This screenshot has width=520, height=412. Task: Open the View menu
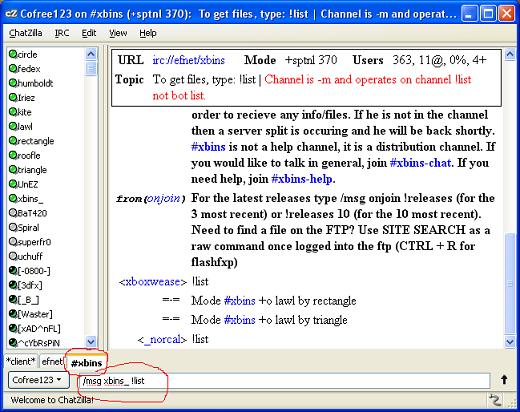[x=118, y=33]
